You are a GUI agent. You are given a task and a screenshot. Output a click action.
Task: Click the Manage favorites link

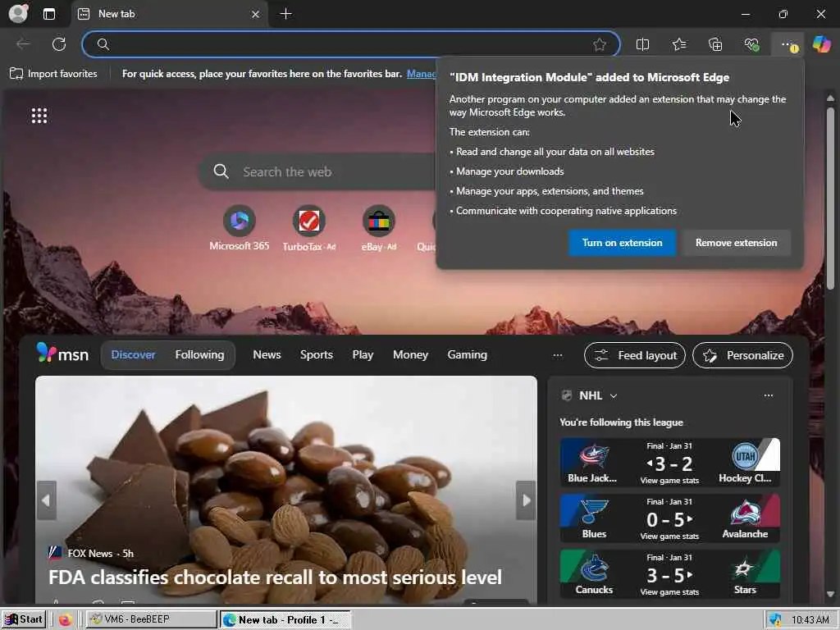[x=421, y=74]
